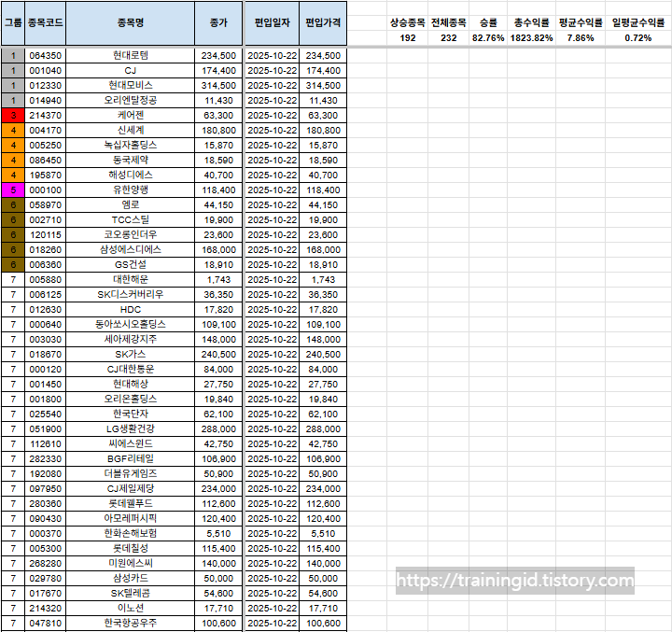The width and height of the screenshot is (672, 632).
Task: Click the 일평균수익률 label cell
Action: 638,23
